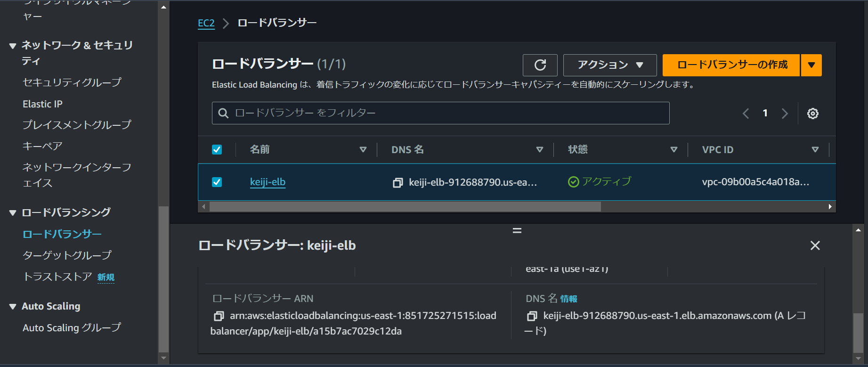Click the panel resize handle icon
The image size is (868, 367).
pos(517,231)
